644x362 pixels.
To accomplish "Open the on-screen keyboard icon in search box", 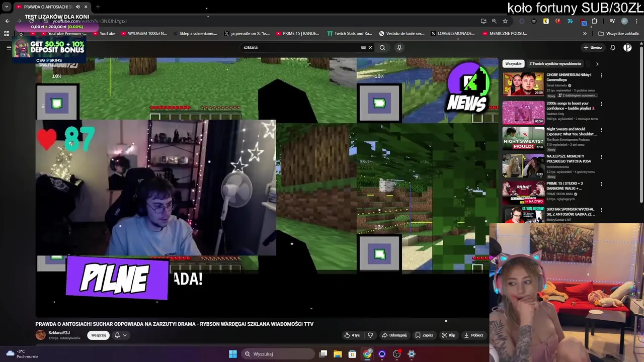I will pos(363,48).
